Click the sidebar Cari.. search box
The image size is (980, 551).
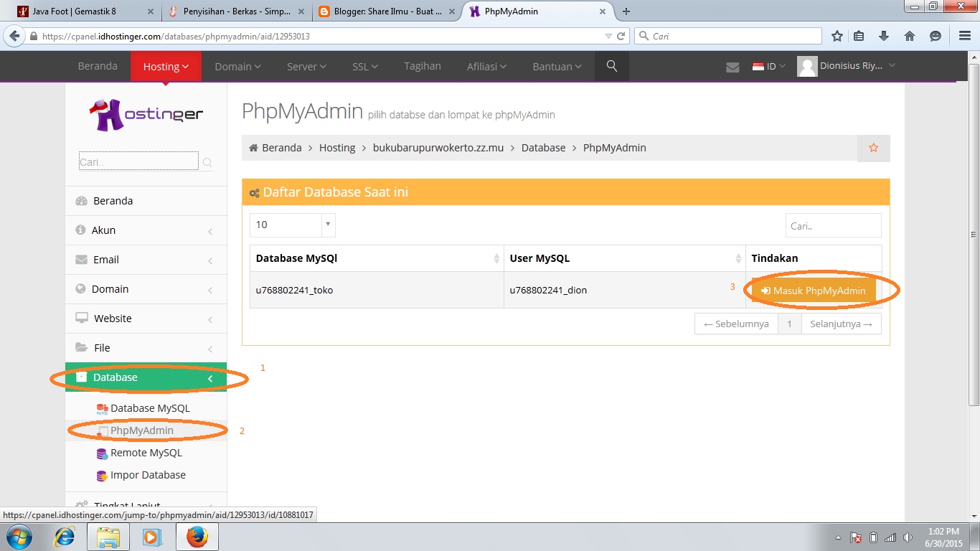[x=138, y=161]
